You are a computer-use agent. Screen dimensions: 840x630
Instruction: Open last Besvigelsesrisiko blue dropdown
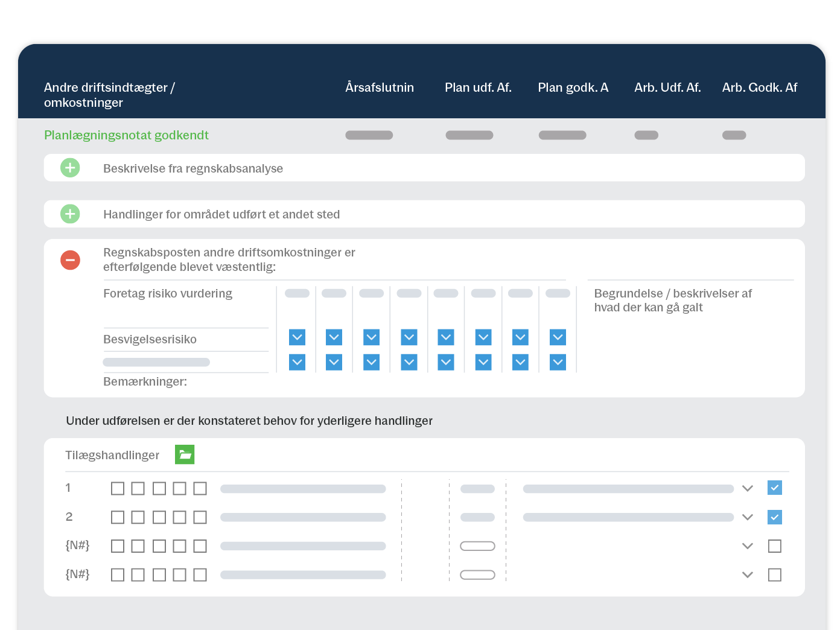(x=558, y=337)
